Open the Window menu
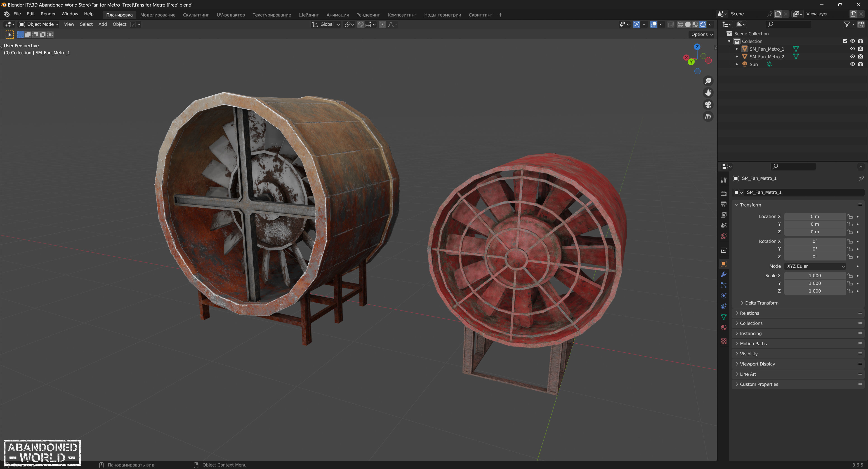The width and height of the screenshot is (868, 469). [70, 14]
